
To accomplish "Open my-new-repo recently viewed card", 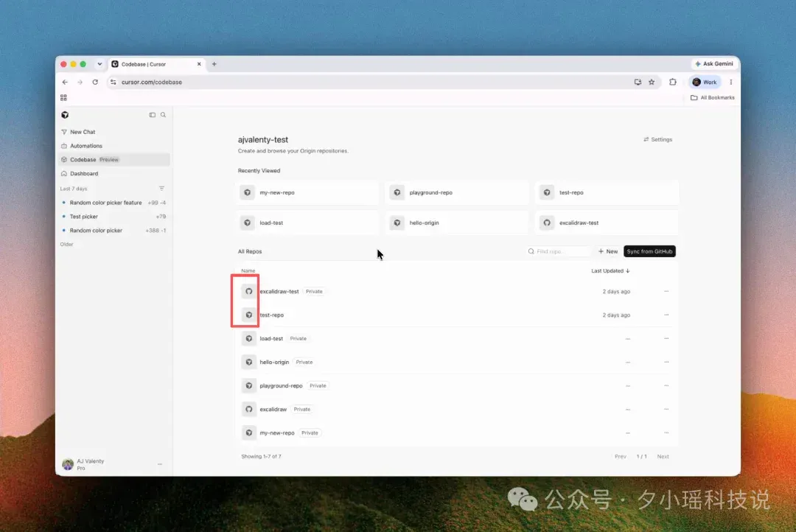I will [x=307, y=193].
